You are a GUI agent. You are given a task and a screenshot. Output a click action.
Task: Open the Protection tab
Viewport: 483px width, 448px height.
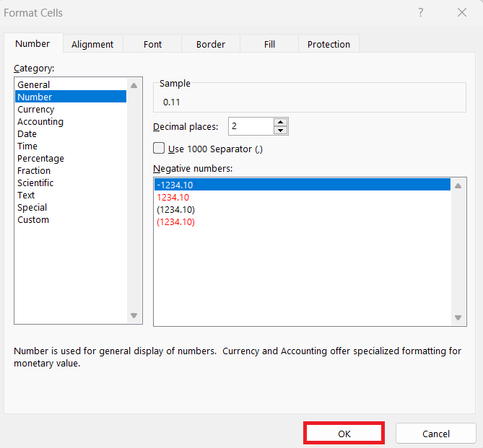(328, 44)
